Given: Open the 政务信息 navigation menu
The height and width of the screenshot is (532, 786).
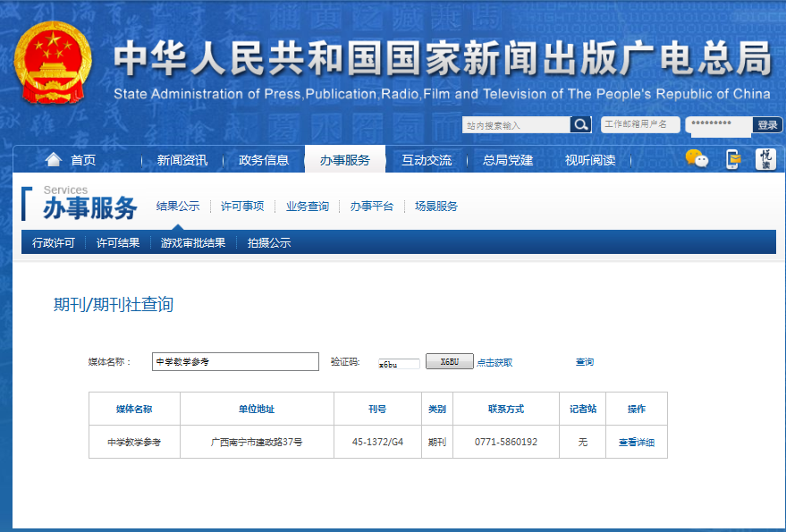Looking at the screenshot, I should point(264,160).
